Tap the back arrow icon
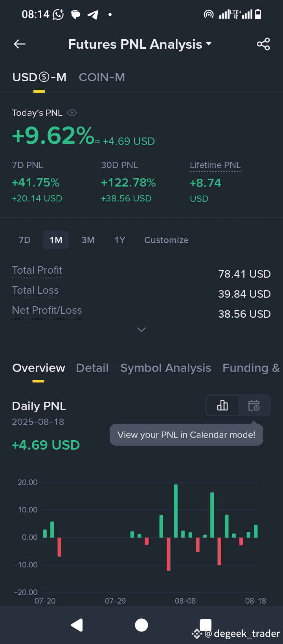The width and height of the screenshot is (283, 644). (x=20, y=44)
